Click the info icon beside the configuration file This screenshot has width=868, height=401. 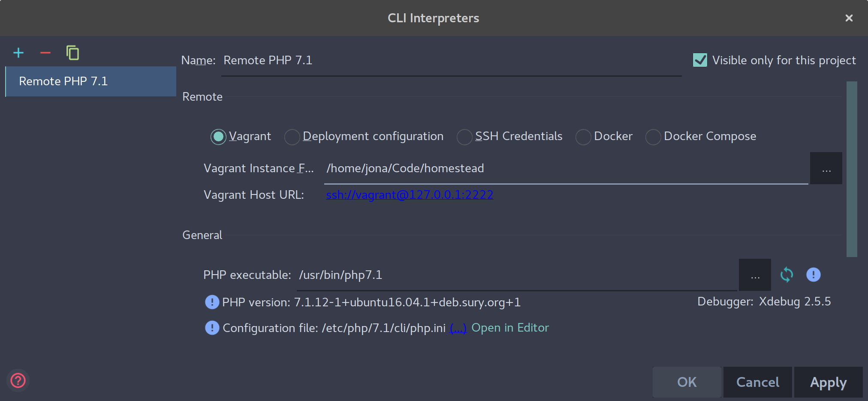point(212,328)
